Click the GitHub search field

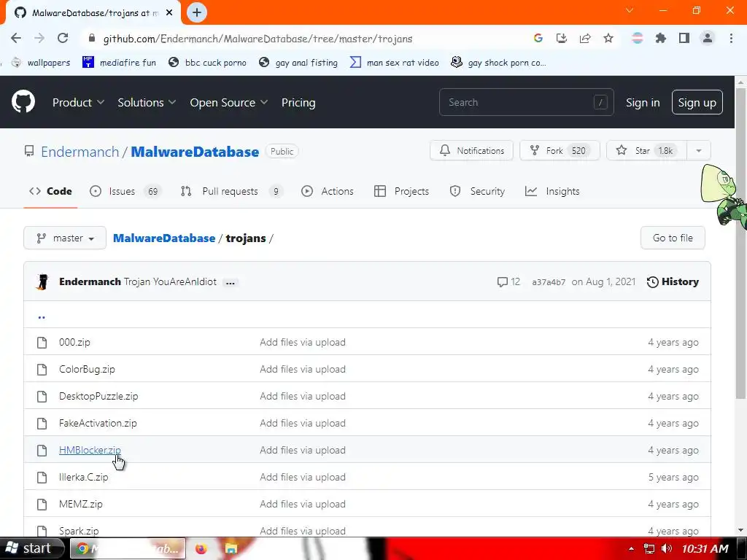527,102
